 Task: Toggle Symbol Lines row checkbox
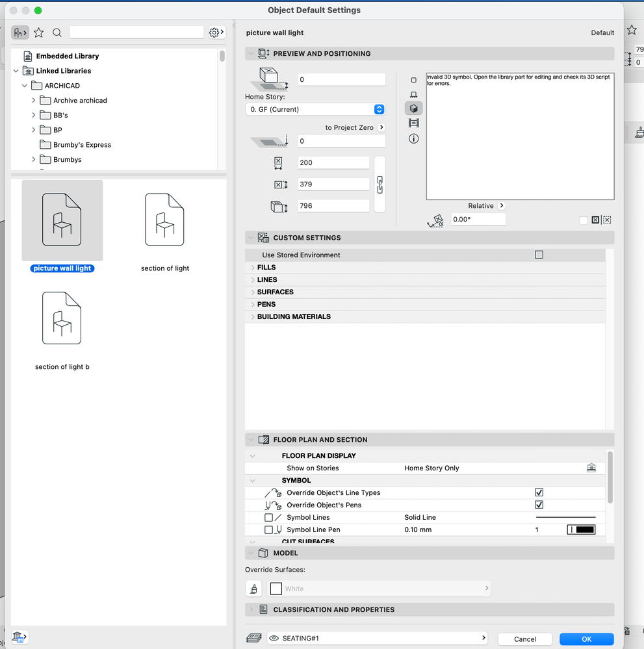(268, 517)
